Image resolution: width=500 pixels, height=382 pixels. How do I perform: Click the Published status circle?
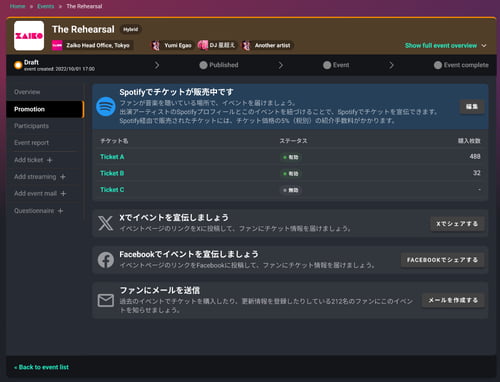(203, 65)
